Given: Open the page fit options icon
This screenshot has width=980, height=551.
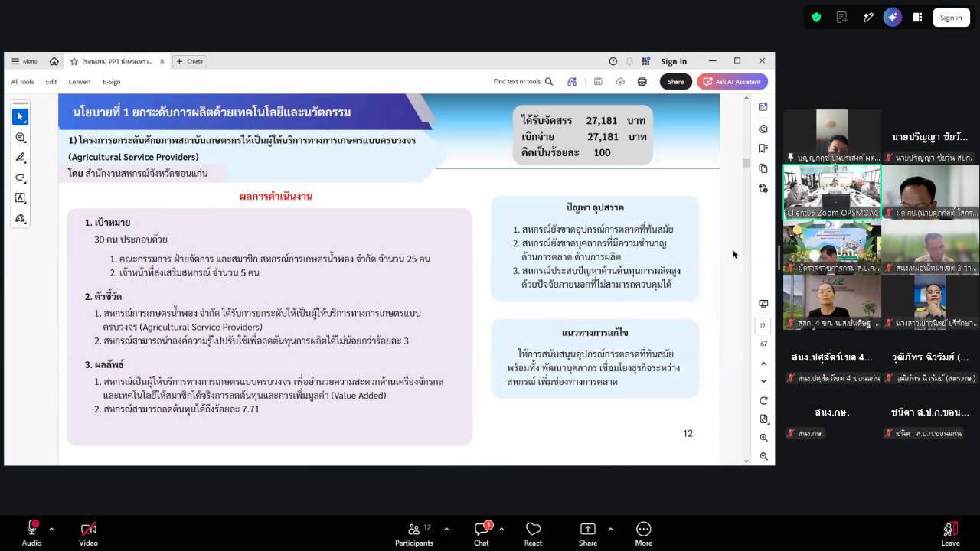Looking at the screenshot, I should point(763,419).
